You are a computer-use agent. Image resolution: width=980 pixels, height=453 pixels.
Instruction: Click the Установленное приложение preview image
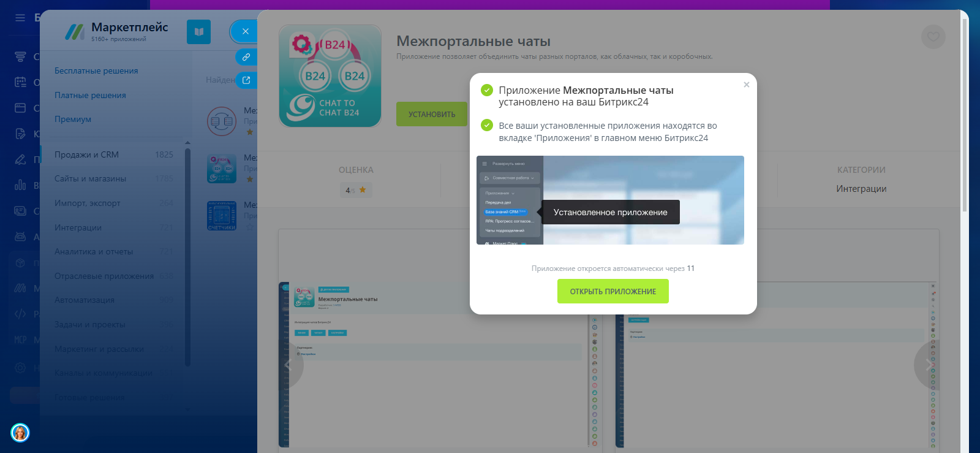[x=610, y=200]
